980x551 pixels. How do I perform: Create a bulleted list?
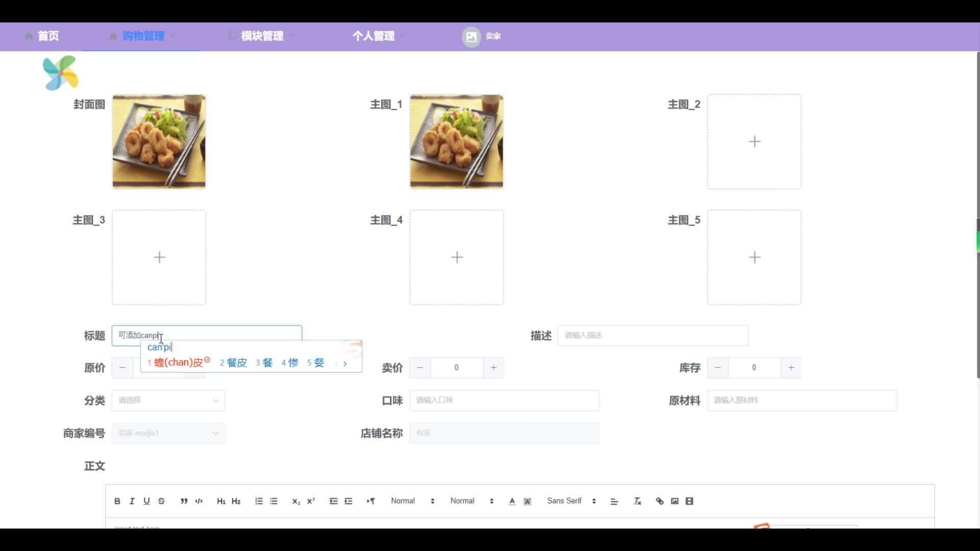[274, 502]
